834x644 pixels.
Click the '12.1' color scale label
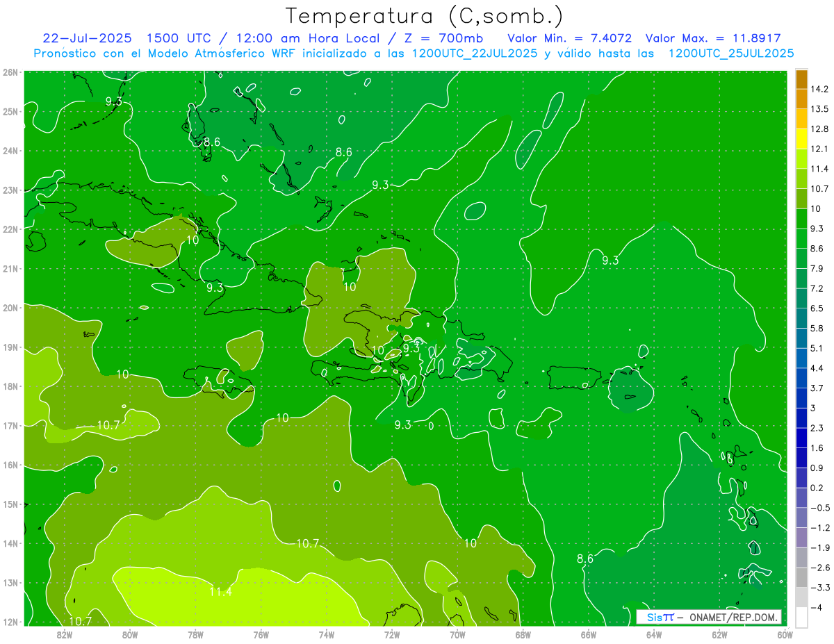819,149
